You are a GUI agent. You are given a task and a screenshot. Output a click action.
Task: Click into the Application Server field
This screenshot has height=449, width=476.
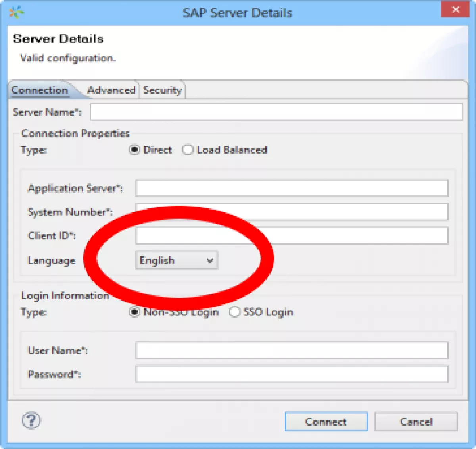click(292, 188)
